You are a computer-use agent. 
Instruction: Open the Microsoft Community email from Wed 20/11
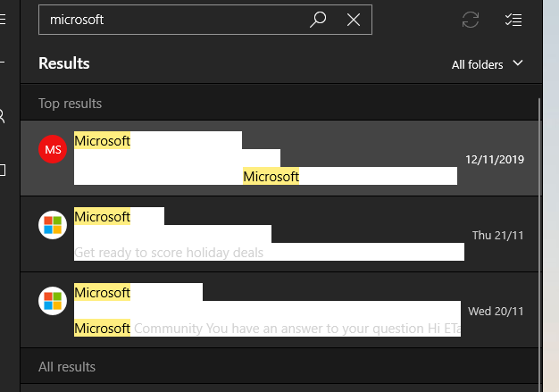(x=281, y=310)
